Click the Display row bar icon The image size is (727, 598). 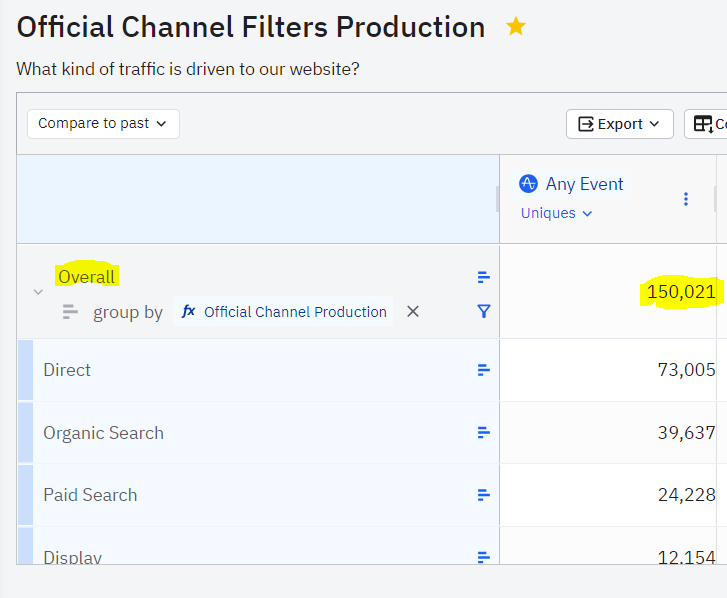coord(484,556)
